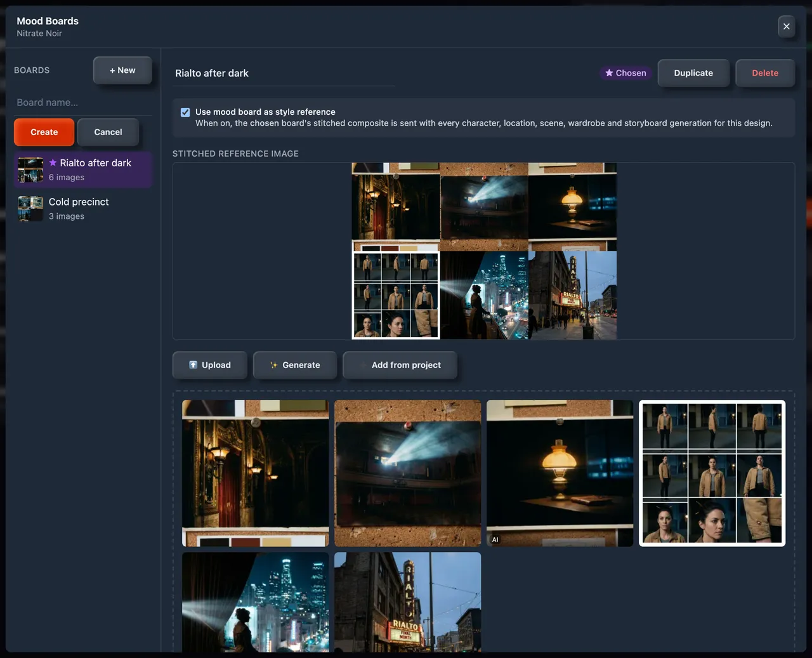Open the stitched reference composite image
This screenshot has height=658, width=812.
pos(484,251)
